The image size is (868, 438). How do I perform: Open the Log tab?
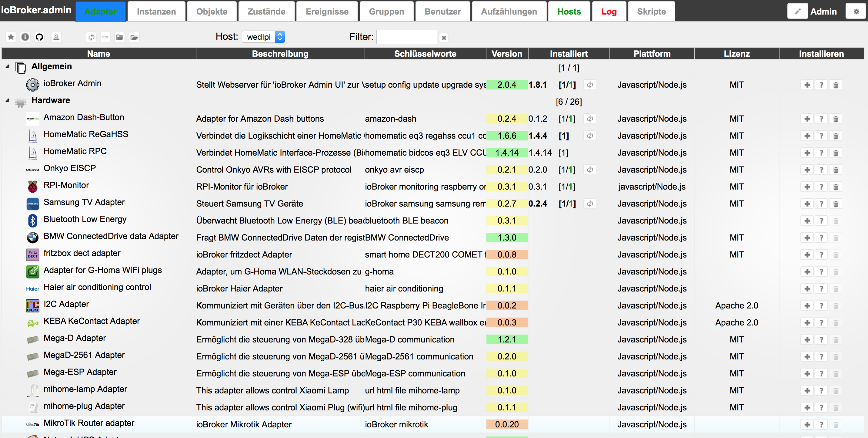[x=609, y=12]
